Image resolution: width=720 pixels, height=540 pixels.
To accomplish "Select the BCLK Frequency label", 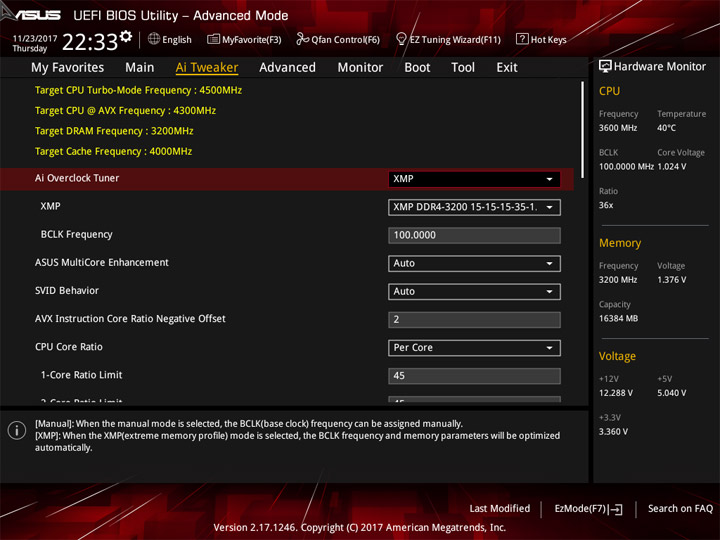I will click(x=76, y=235).
